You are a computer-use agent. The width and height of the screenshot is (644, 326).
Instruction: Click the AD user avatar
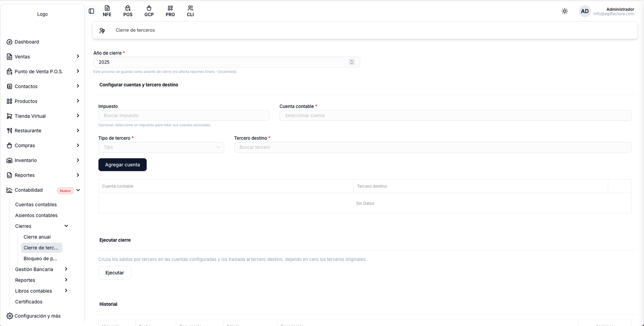(x=585, y=11)
